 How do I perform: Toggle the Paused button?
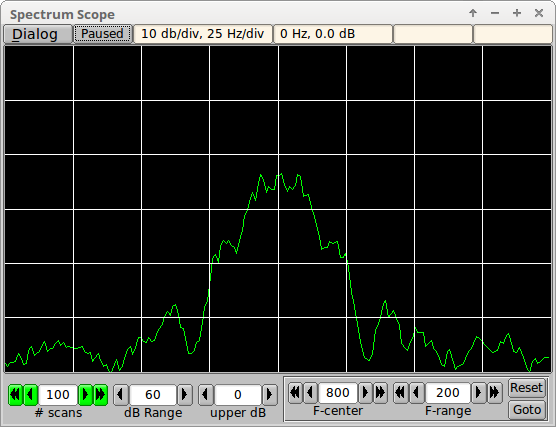pyautogui.click(x=102, y=34)
